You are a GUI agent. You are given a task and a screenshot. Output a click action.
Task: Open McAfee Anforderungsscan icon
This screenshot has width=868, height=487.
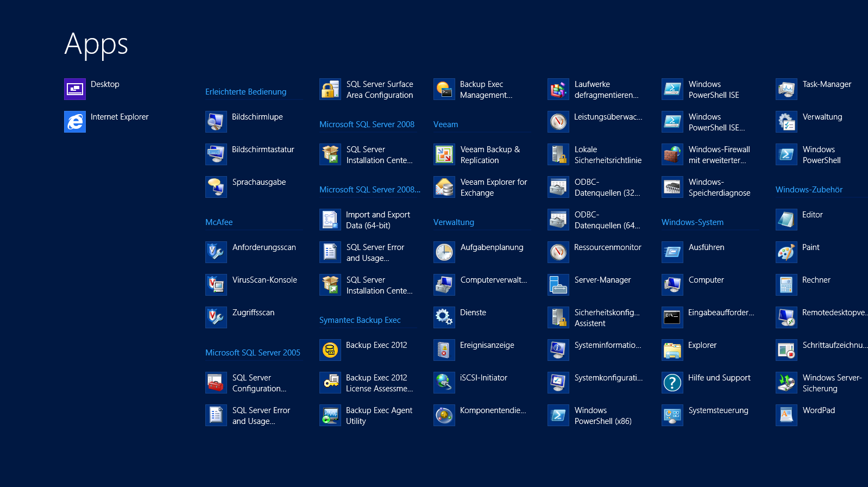coord(216,252)
